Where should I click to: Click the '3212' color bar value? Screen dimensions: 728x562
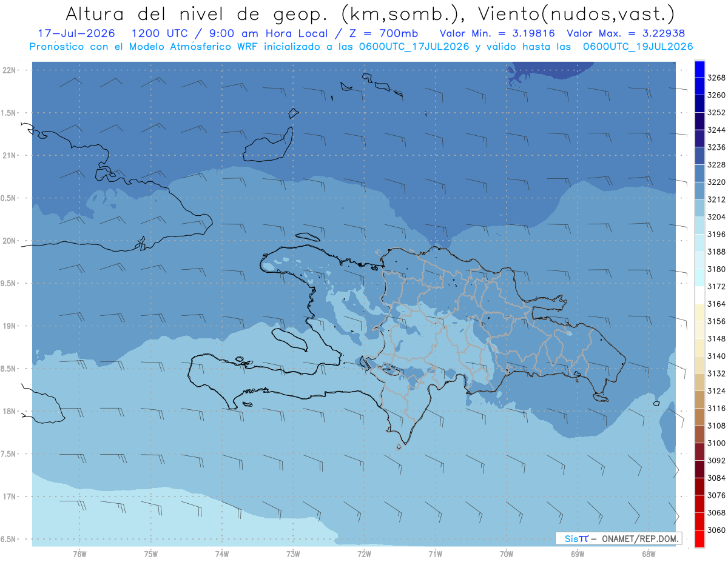click(x=716, y=199)
